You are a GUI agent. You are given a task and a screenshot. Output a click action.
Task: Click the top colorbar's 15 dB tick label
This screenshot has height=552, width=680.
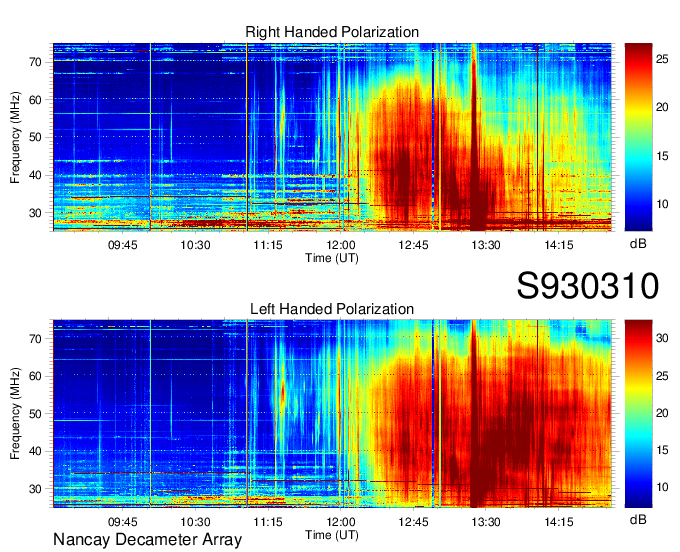pos(662,156)
